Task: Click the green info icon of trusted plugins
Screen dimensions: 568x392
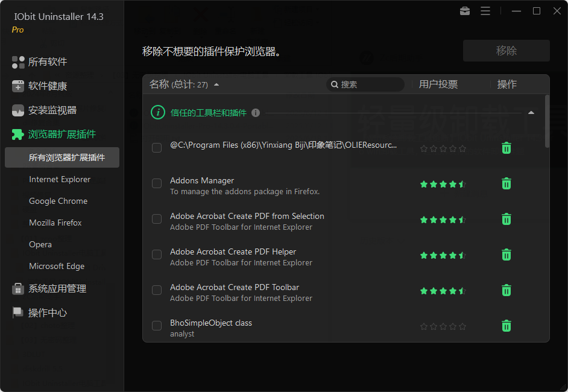Action: pyautogui.click(x=158, y=112)
